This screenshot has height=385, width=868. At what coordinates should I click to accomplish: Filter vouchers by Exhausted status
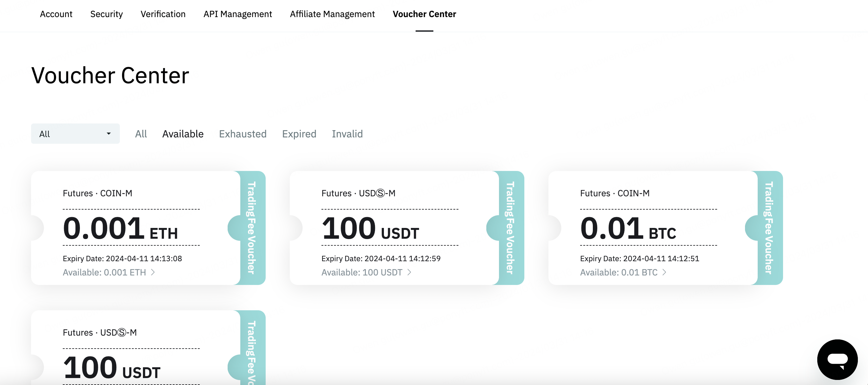click(243, 134)
